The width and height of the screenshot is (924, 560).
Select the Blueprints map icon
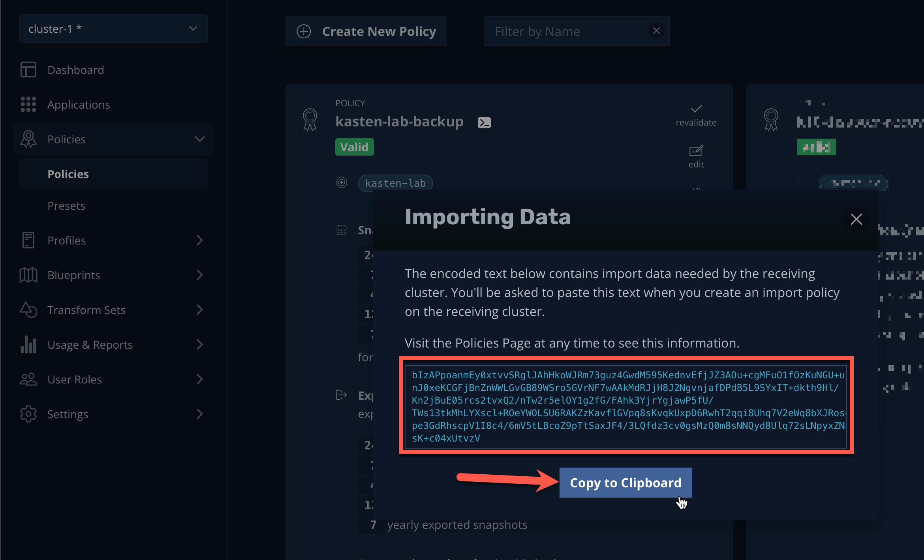(28, 275)
